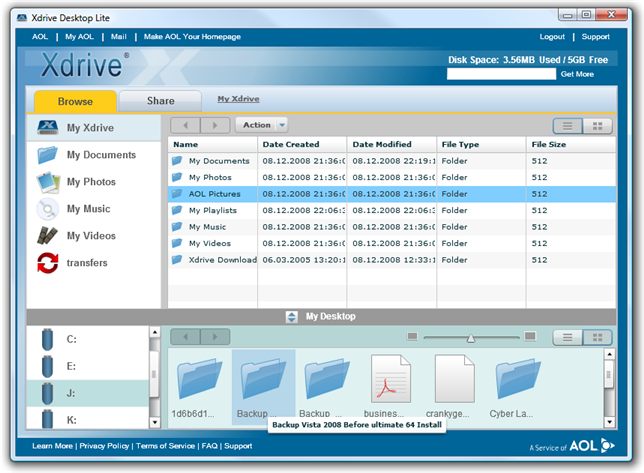Select the 1d6b6d1... folder thumbnail
The image size is (644, 473).
coord(199,386)
